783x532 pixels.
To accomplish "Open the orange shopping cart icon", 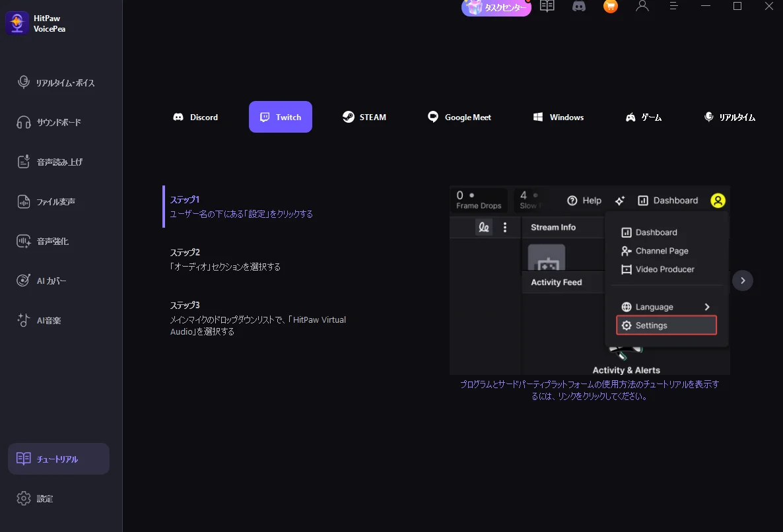I will 610,6.
